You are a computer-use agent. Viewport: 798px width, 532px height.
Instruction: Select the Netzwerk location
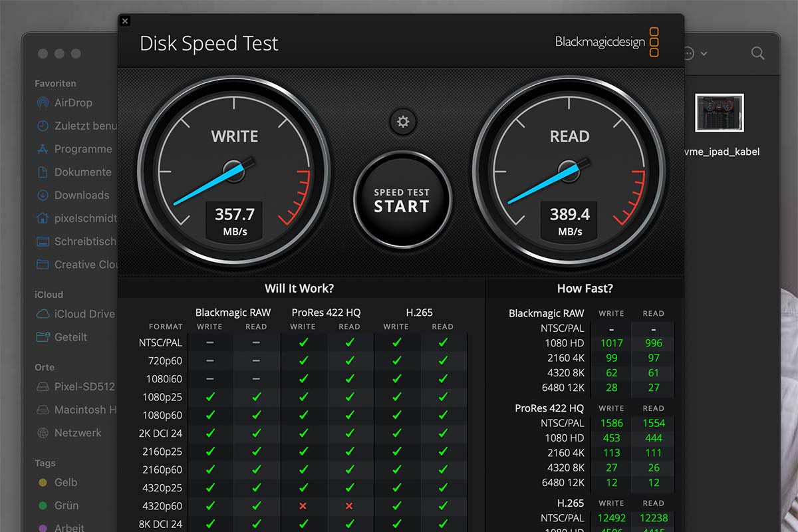tap(77, 433)
